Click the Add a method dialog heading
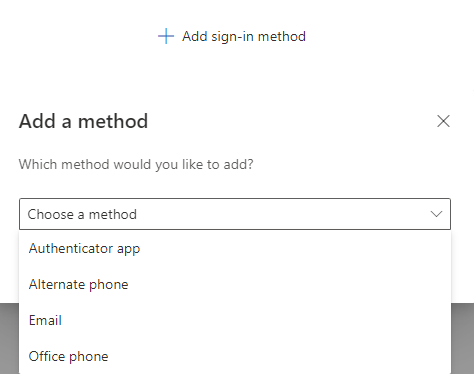Image resolution: width=475 pixels, height=375 pixels. [83, 121]
